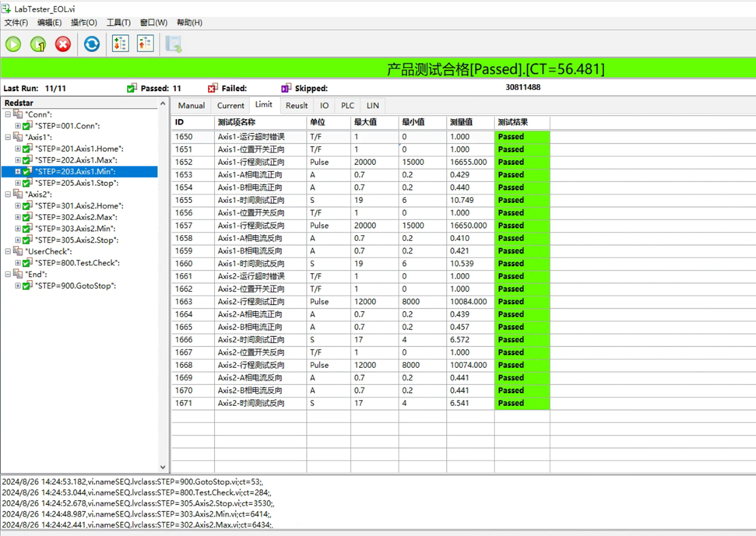Expand the STEP=203.Axis1.Min node
756x536 pixels.
(x=18, y=171)
